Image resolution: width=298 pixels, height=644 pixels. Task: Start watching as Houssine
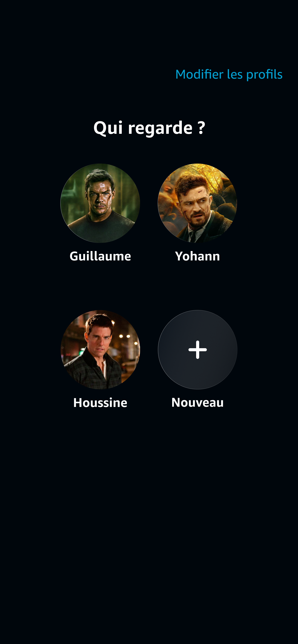(x=100, y=349)
